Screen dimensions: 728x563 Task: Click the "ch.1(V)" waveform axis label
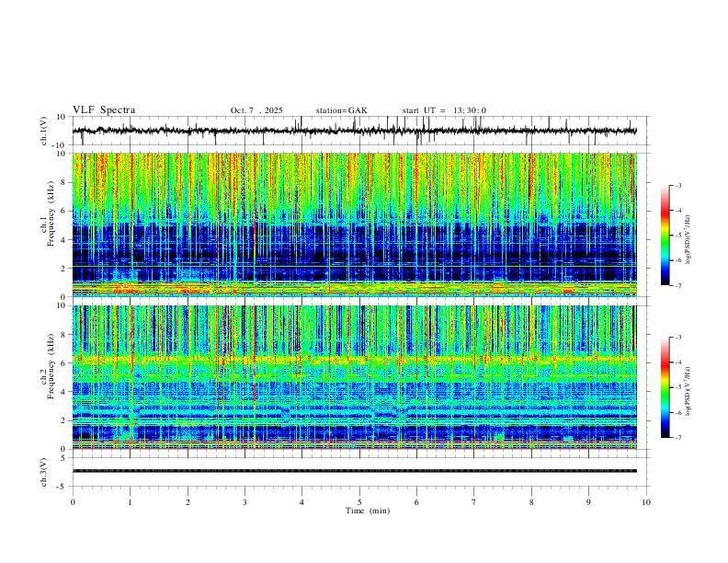(x=44, y=131)
